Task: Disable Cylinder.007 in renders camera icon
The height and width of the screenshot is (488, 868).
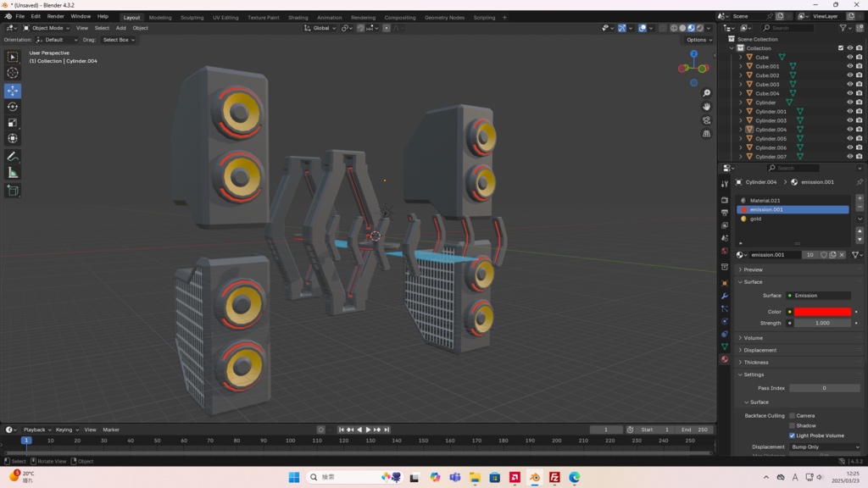Action: tap(860, 157)
